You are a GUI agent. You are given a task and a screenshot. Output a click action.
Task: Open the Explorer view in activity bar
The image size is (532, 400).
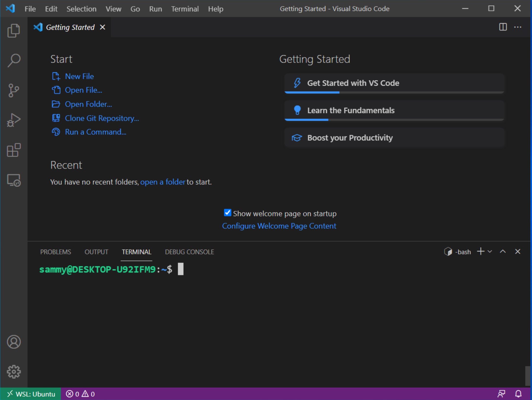point(14,31)
